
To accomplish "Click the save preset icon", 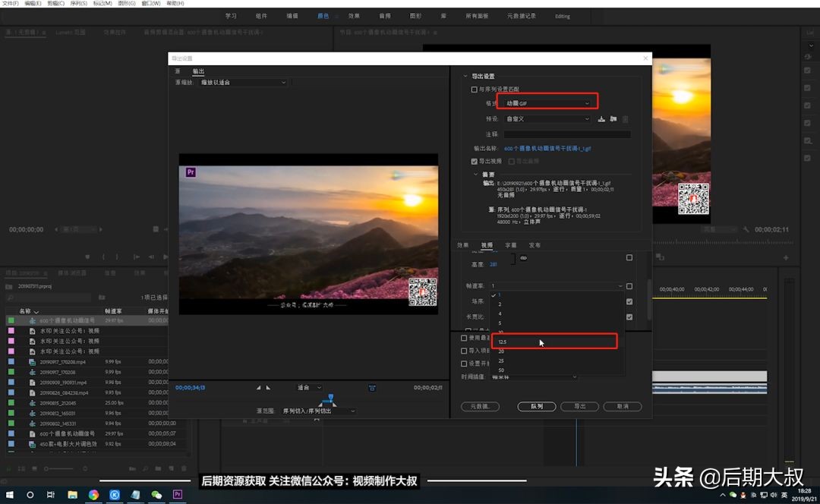I will (x=601, y=119).
